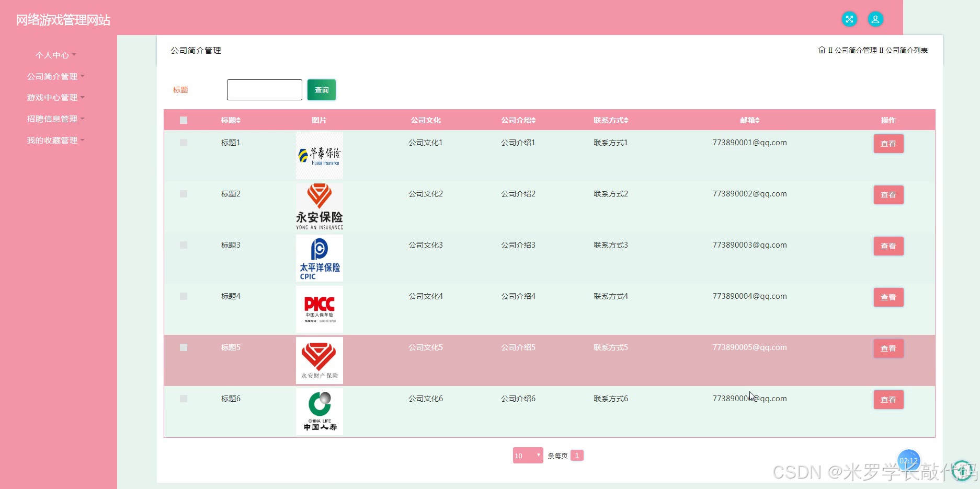The height and width of the screenshot is (489, 980).
Task: Click 查看 button for row 标题1
Action: pyautogui.click(x=888, y=144)
